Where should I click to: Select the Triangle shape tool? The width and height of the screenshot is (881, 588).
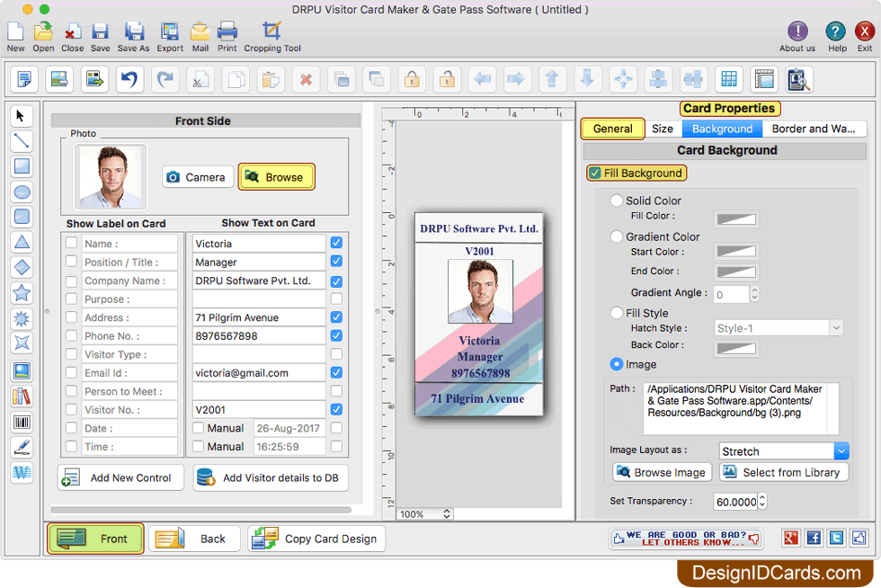tap(22, 242)
